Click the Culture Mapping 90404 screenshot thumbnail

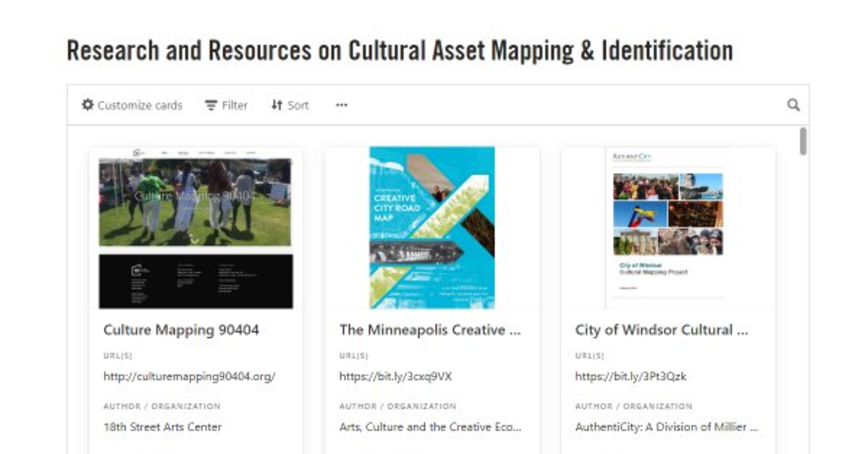click(196, 229)
